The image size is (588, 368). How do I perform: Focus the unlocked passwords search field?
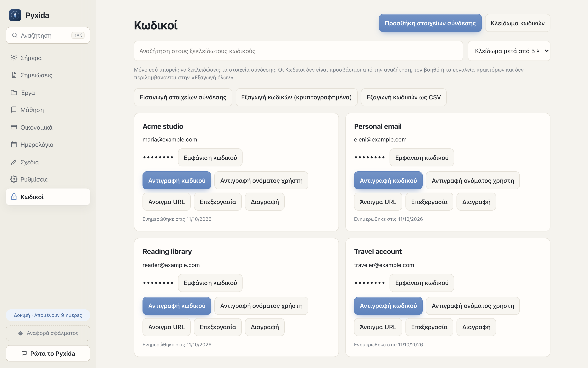point(298,51)
